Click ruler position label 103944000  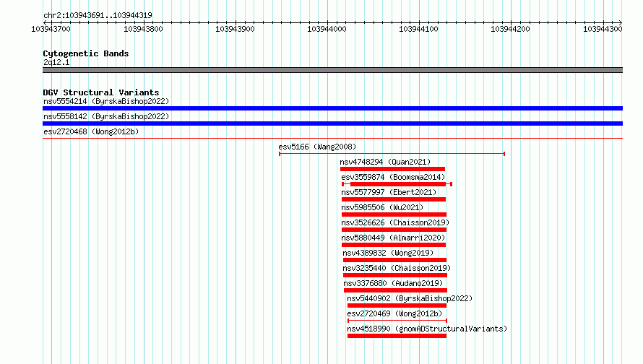point(327,29)
